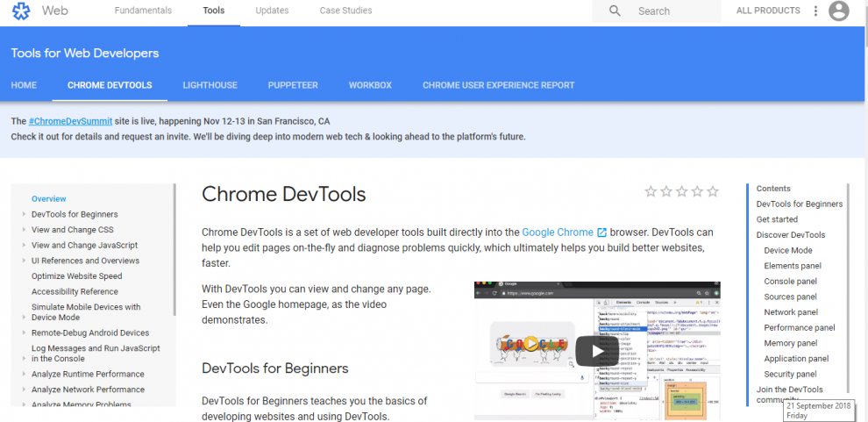The image size is (868, 422).
Task: Rate the page five stars
Action: (713, 191)
